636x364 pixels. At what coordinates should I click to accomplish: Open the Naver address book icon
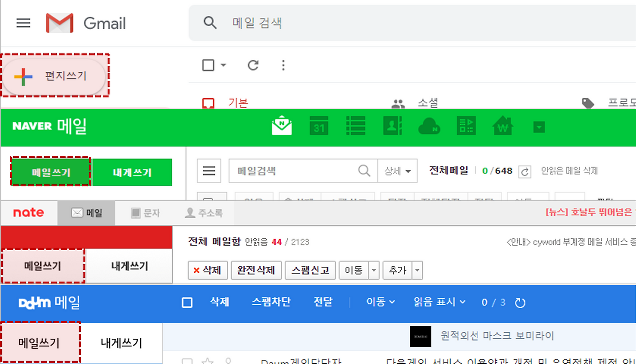point(393,126)
